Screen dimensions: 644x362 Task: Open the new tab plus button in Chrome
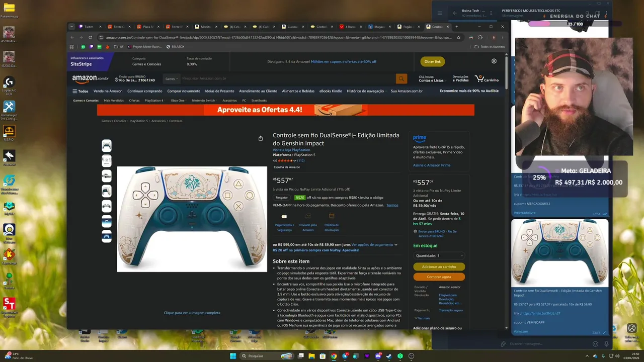click(x=457, y=27)
